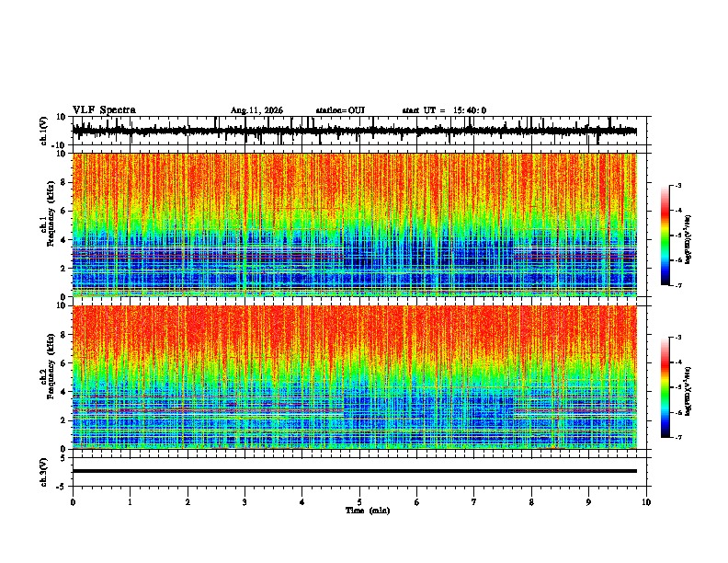Viewport: 728px width, 563px height.
Task: Click the log(PSD) label beside ch.1 color bar
Action: (x=688, y=239)
